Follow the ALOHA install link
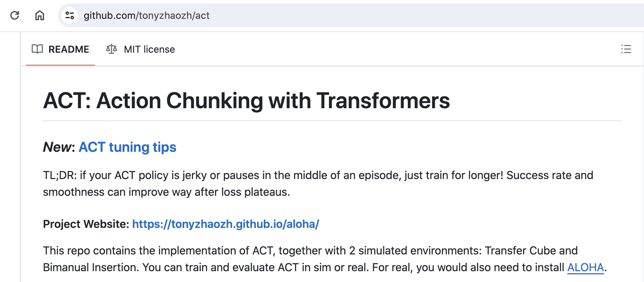This screenshot has width=644, height=282. [x=585, y=267]
